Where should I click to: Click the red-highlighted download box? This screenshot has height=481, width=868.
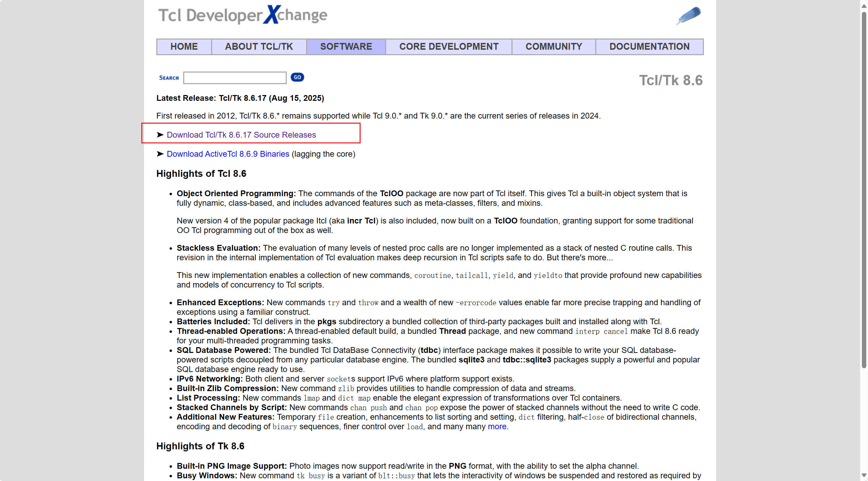[251, 133]
